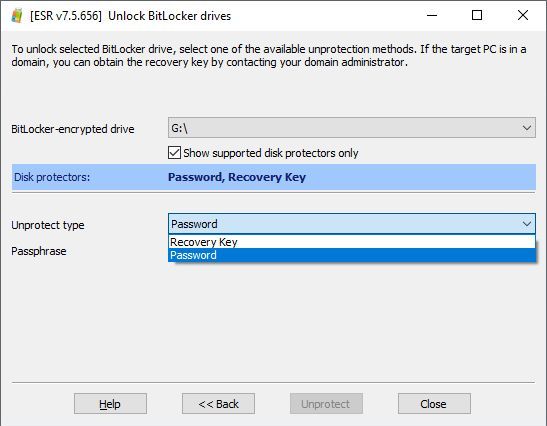
Task: Click the bottom Close button
Action: [434, 404]
